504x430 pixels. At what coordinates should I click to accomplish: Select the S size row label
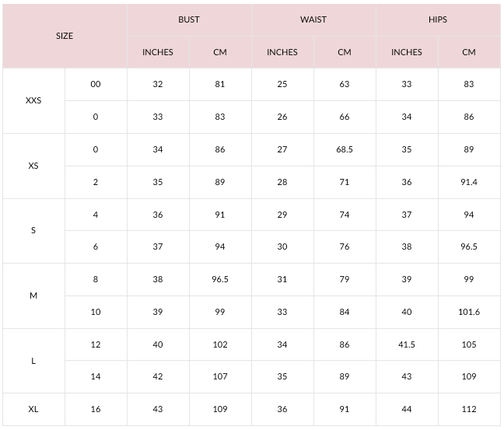(x=33, y=231)
